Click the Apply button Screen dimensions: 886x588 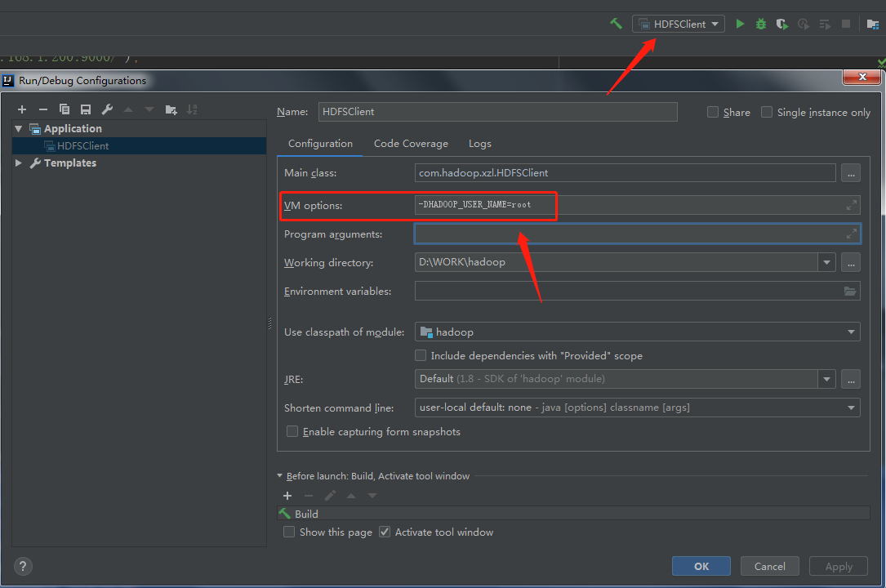tap(839, 566)
